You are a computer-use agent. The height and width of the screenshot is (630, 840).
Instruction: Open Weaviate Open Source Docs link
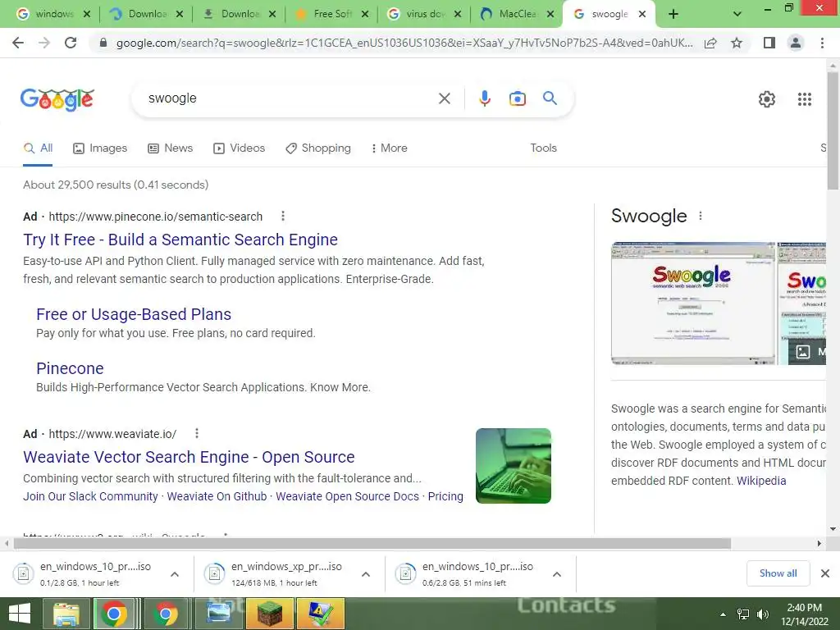[x=347, y=496]
